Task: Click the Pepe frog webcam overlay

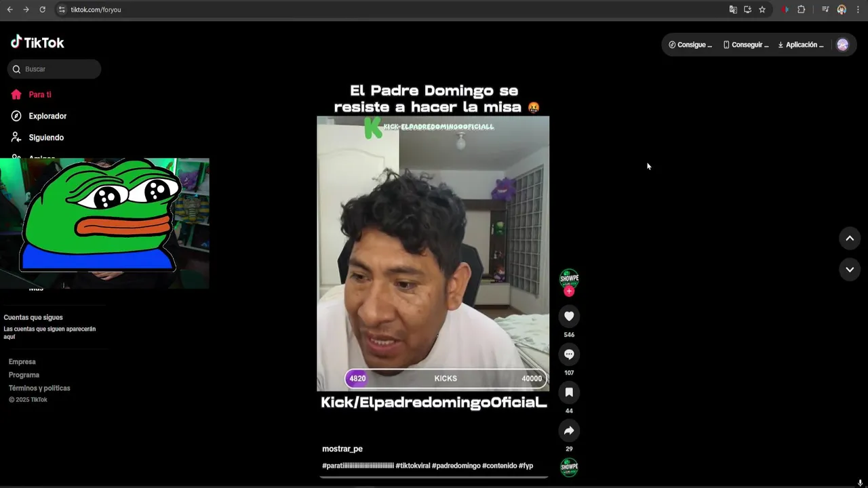Action: (104, 224)
